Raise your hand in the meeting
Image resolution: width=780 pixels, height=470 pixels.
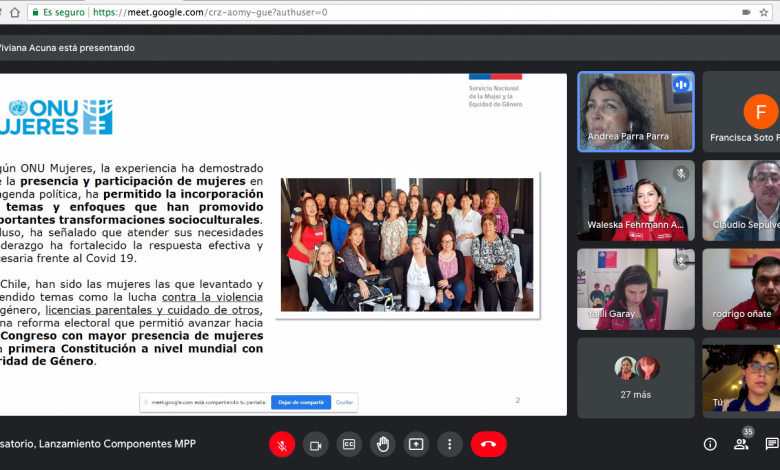[x=382, y=444]
